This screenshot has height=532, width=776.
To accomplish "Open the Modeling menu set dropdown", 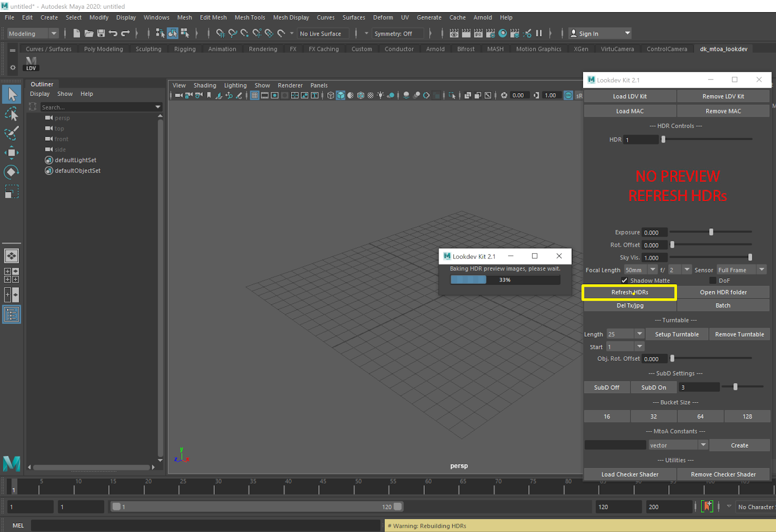I will 54,33.
